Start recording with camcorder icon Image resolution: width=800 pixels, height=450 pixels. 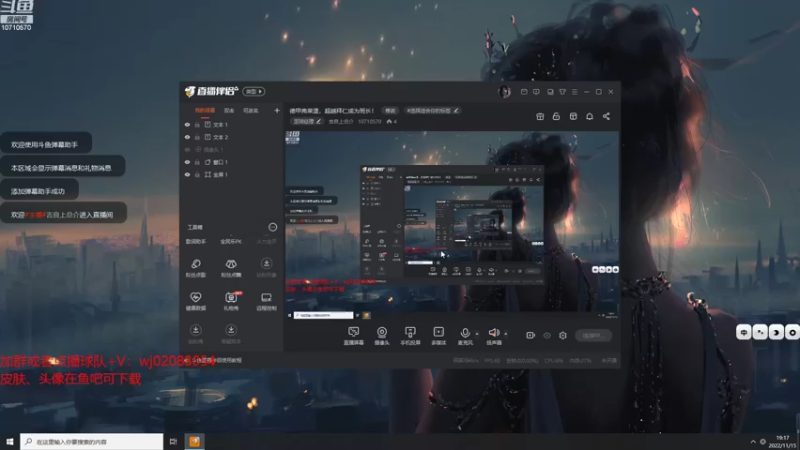531,335
